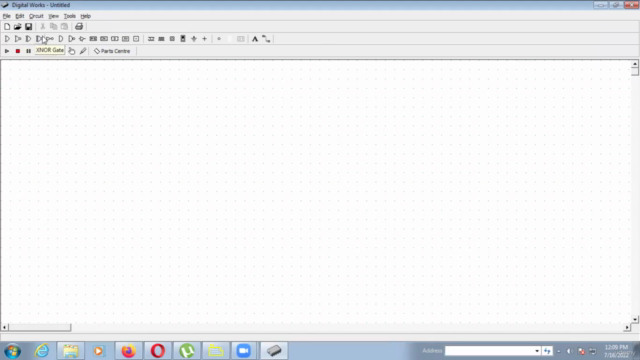This screenshot has width=640, height=360.
Task: Click the taskbar clock showing 12:09 PM
Action: click(x=616, y=351)
